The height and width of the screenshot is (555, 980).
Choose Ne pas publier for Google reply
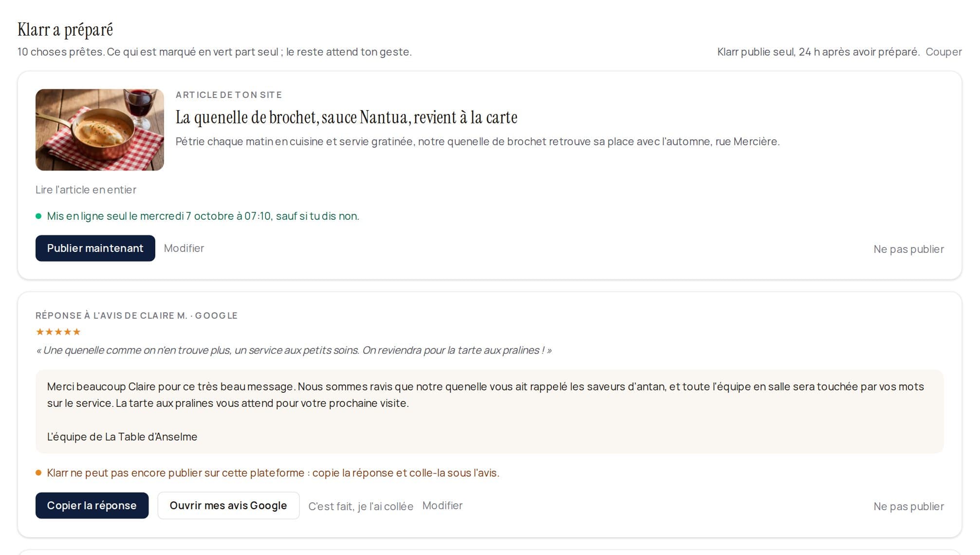[908, 506]
